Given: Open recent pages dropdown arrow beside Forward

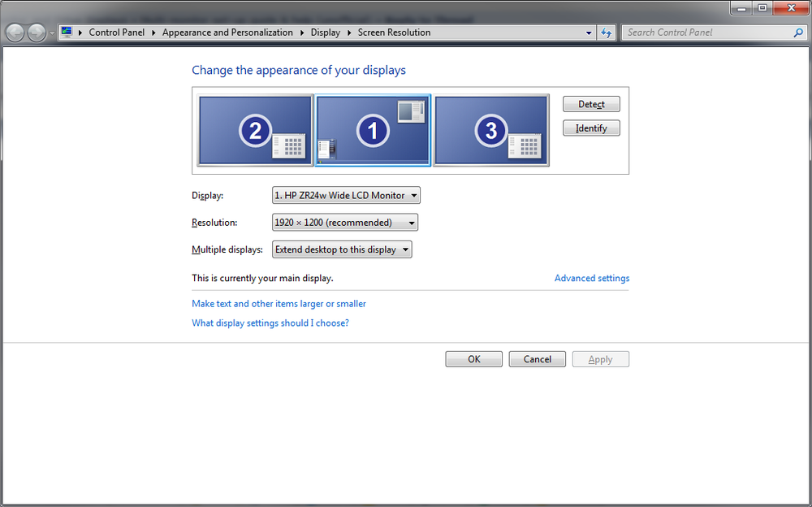Looking at the screenshot, I should pos(52,33).
